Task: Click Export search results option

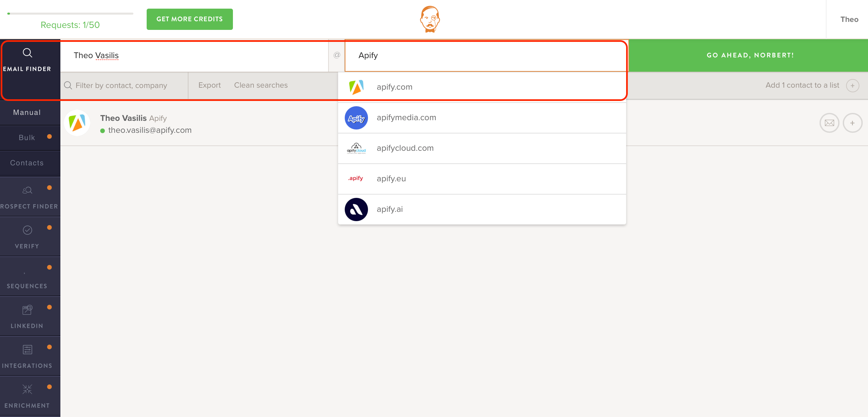Action: (x=209, y=85)
